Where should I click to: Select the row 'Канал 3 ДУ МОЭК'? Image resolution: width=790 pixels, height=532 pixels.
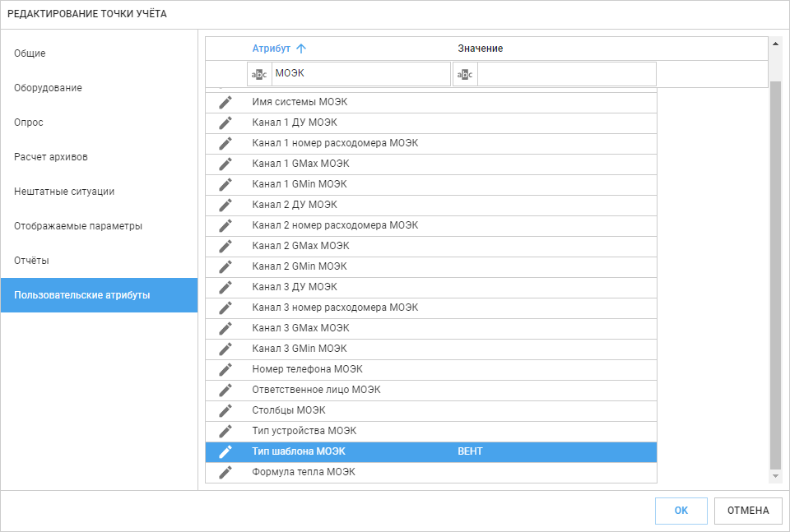[431, 288]
